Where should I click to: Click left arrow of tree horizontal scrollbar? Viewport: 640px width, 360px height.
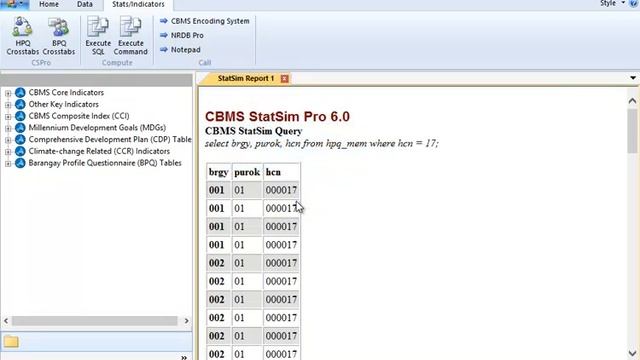click(6, 321)
